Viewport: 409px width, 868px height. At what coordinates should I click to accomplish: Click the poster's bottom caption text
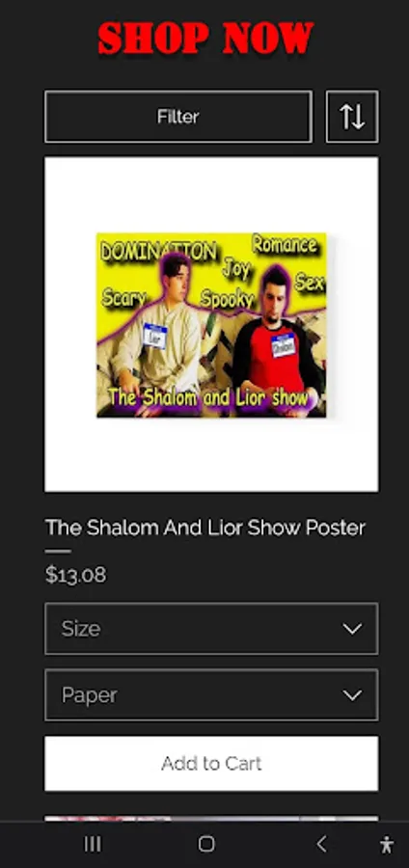click(x=208, y=397)
